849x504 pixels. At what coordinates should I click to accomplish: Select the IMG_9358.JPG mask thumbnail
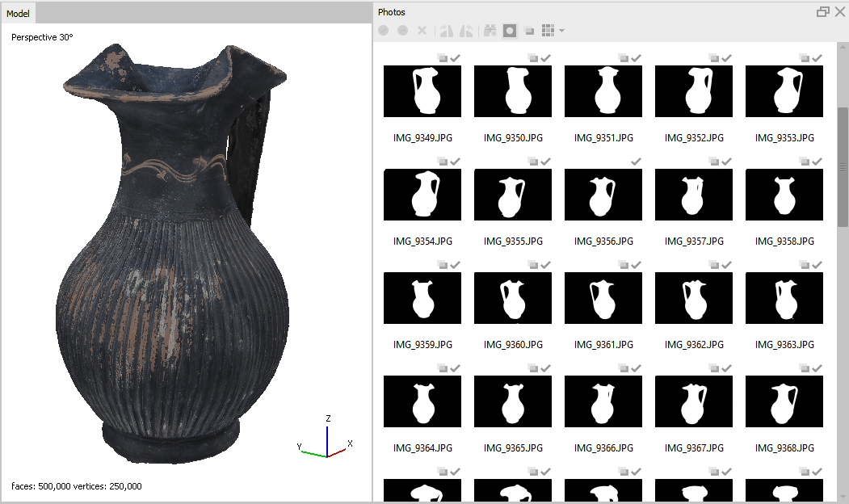784,195
